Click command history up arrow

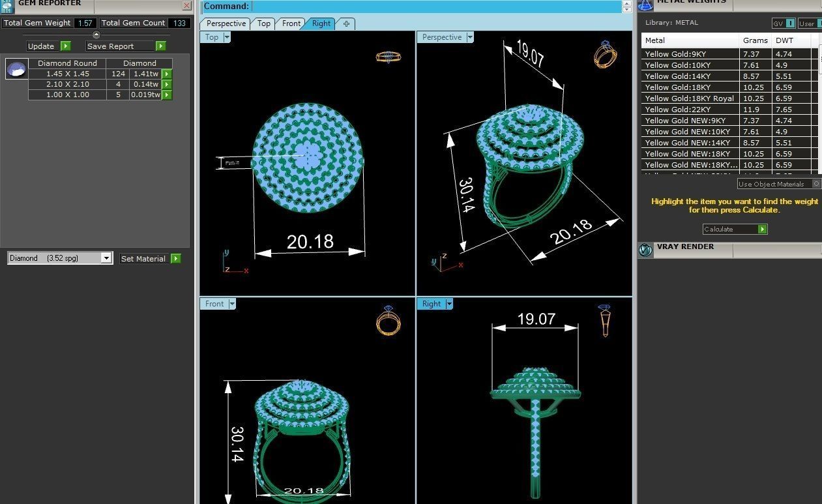pos(627,3)
